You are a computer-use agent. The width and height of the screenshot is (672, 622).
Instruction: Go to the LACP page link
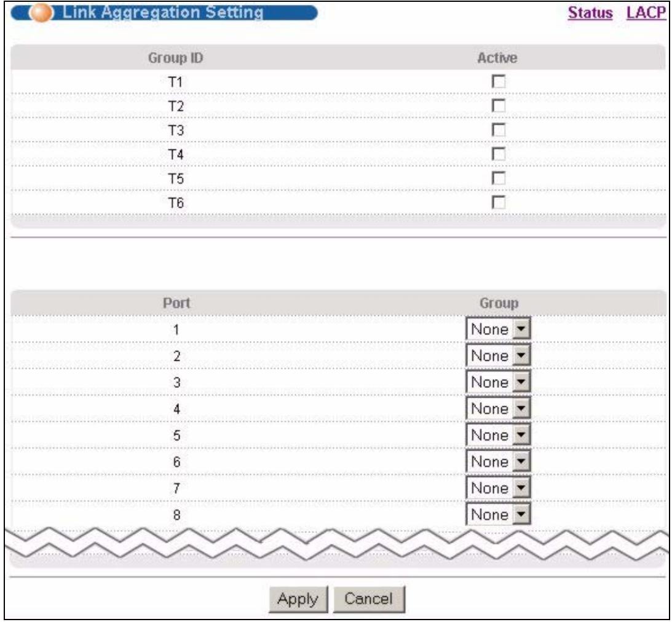click(646, 12)
